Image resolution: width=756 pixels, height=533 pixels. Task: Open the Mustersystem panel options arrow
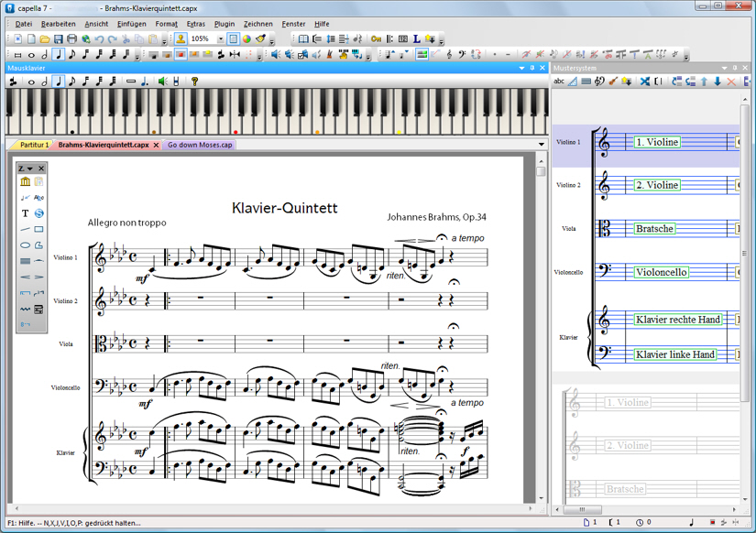tap(724, 68)
